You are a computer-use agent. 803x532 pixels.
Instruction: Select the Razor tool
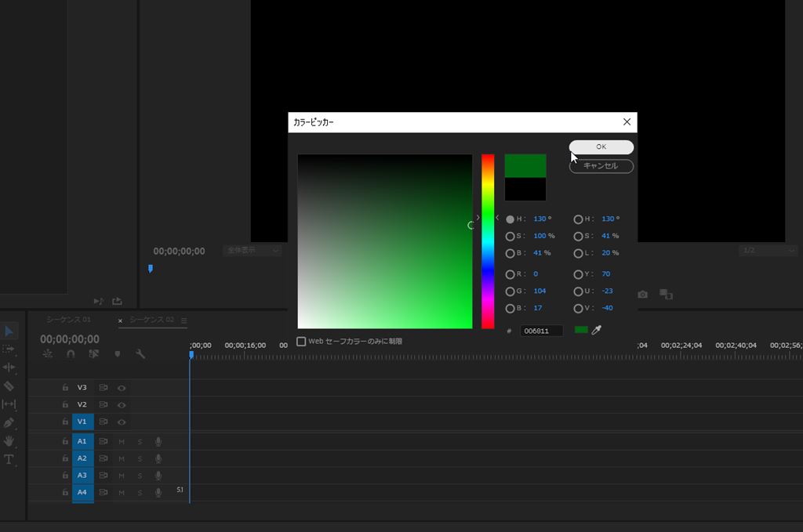coord(9,385)
